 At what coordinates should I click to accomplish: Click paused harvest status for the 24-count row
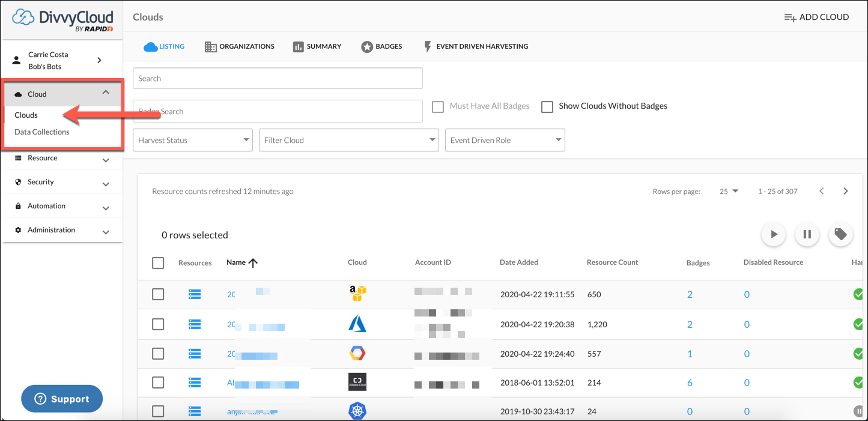[858, 411]
